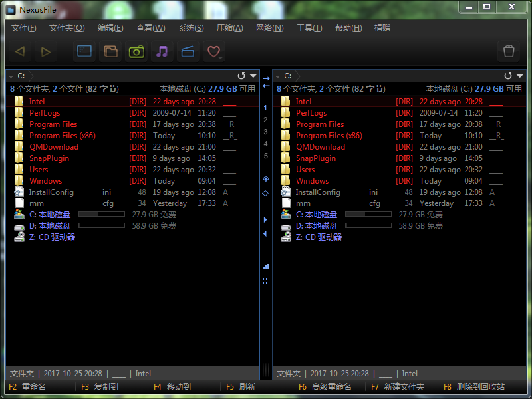
Task: Click F8 删除到回收站 button
Action: (474, 387)
